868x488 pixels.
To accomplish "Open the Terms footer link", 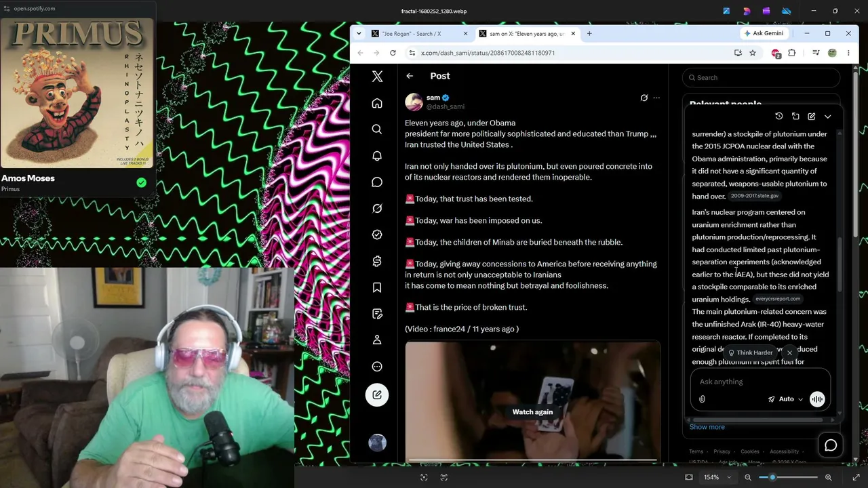I will (x=696, y=451).
